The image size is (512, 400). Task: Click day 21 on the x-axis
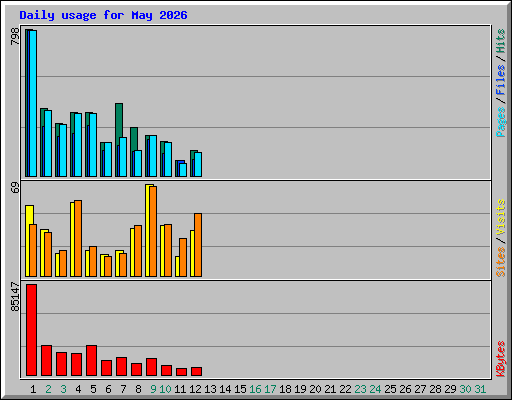(330, 389)
